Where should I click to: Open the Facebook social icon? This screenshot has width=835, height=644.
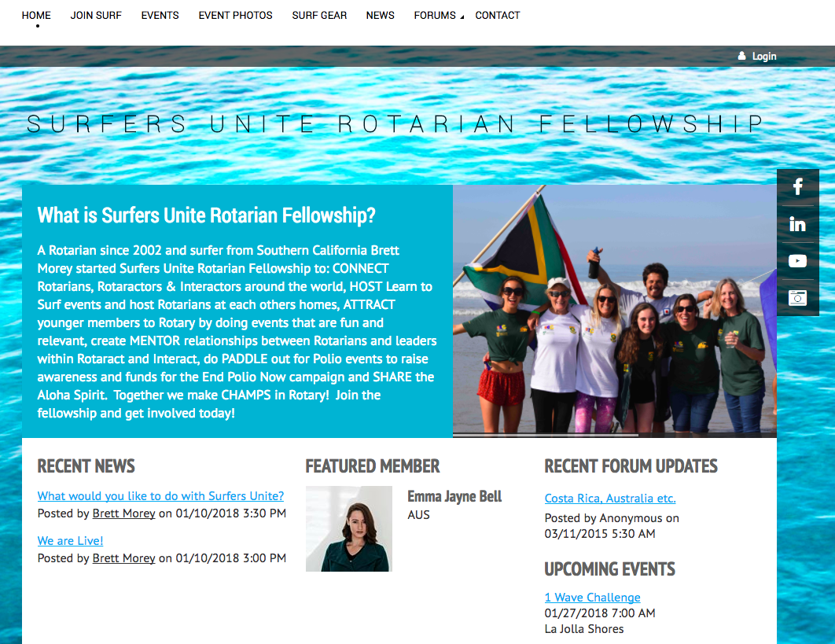(x=797, y=187)
